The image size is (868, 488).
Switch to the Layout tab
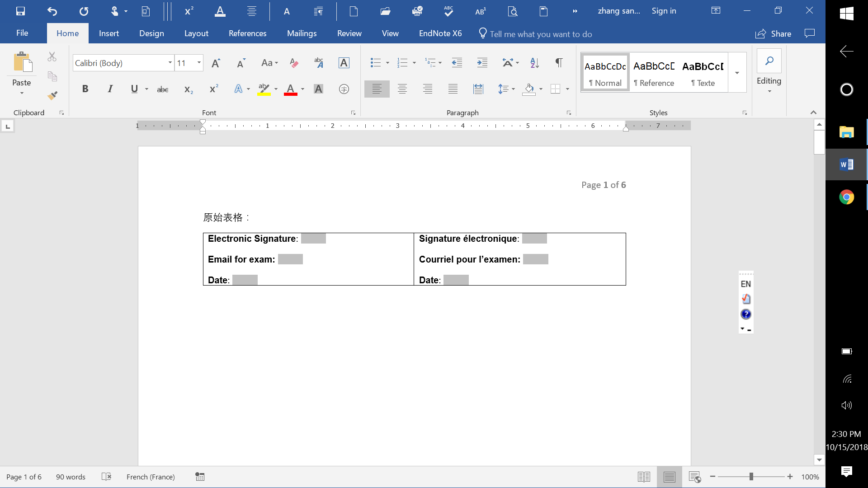coord(196,33)
